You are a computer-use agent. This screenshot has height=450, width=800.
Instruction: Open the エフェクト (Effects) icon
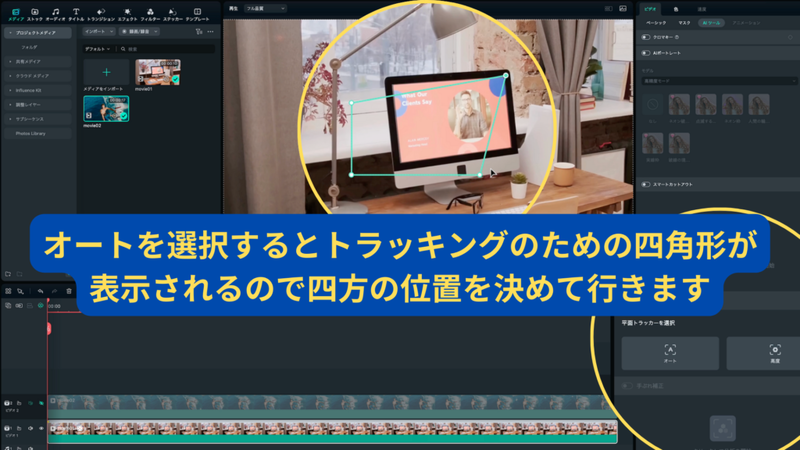pyautogui.click(x=128, y=14)
